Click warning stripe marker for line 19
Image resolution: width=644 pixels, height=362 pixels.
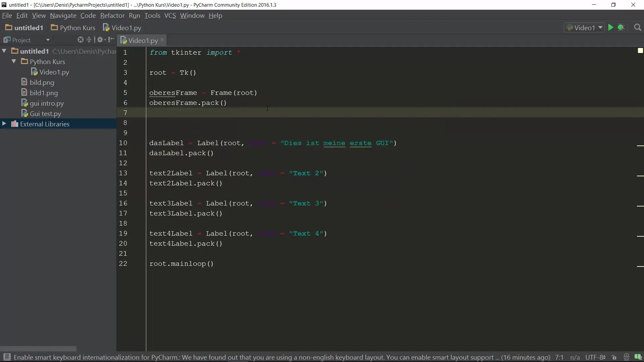[640, 236]
